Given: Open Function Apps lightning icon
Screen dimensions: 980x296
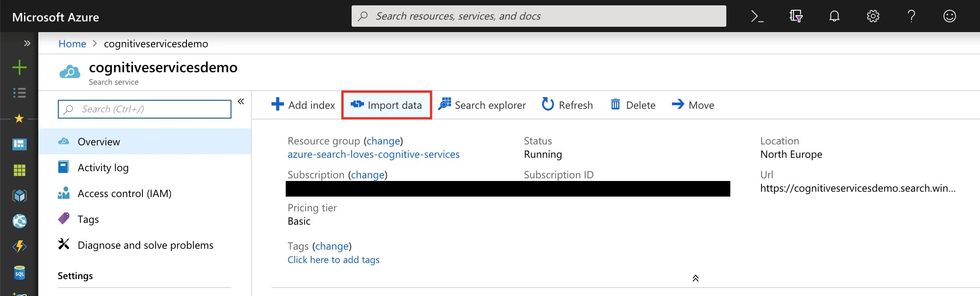Looking at the screenshot, I should tap(19, 247).
